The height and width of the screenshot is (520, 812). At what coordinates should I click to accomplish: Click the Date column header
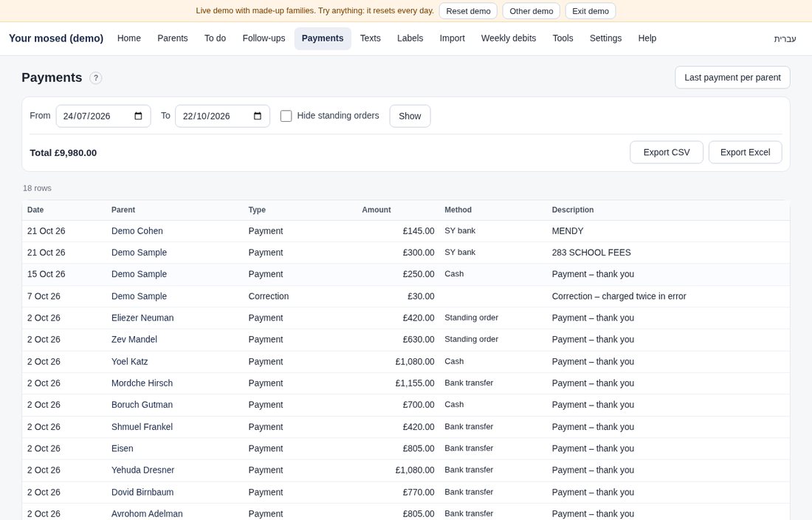click(x=35, y=210)
